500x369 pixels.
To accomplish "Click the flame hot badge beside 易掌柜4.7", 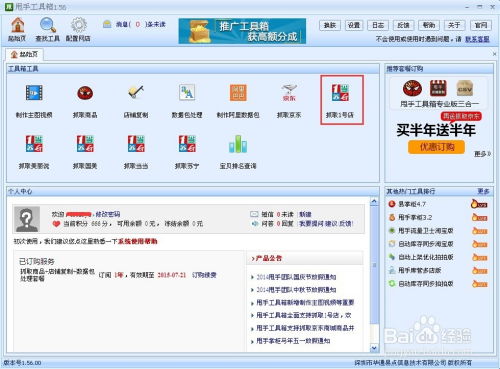I will (479, 204).
